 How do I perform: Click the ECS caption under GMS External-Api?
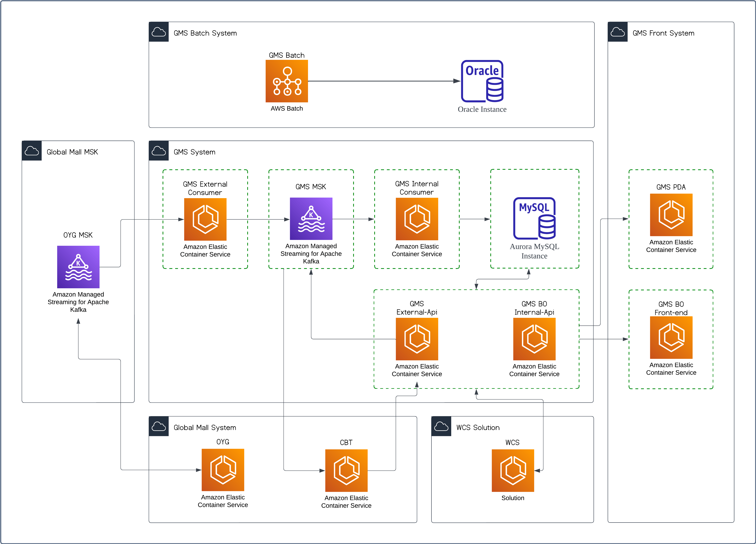coord(417,370)
